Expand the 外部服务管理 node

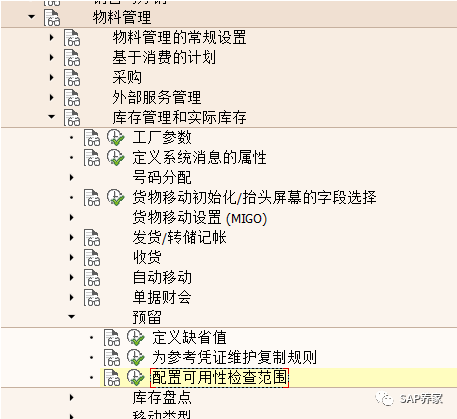pyautogui.click(x=52, y=97)
